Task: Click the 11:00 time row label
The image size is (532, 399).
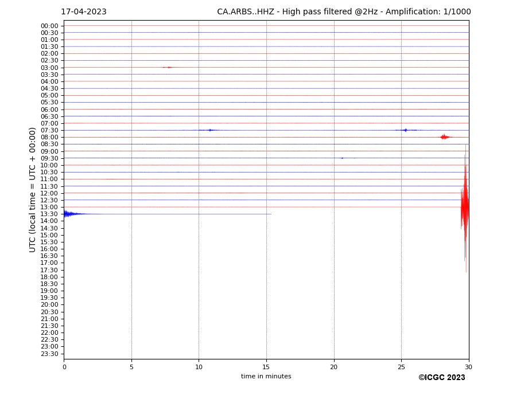Action: 49,179
